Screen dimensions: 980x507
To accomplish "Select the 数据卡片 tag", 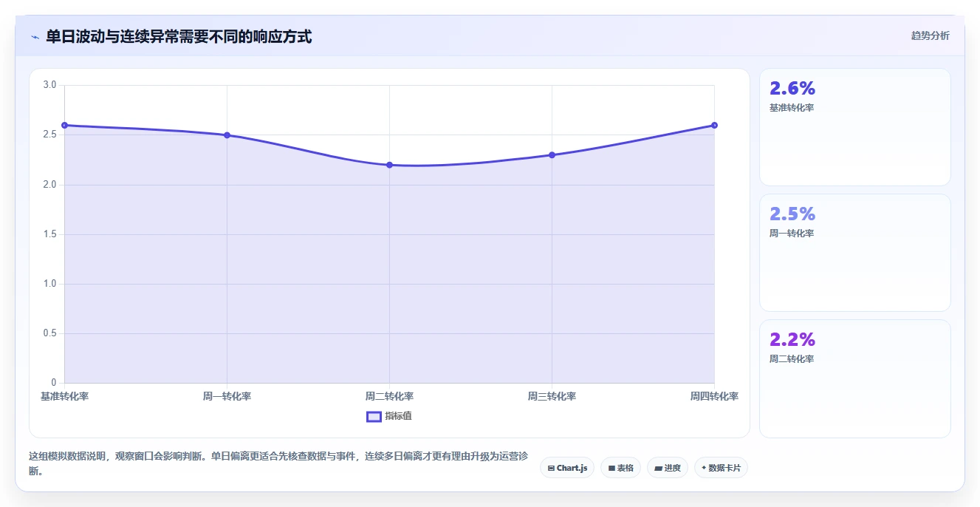I will [721, 468].
